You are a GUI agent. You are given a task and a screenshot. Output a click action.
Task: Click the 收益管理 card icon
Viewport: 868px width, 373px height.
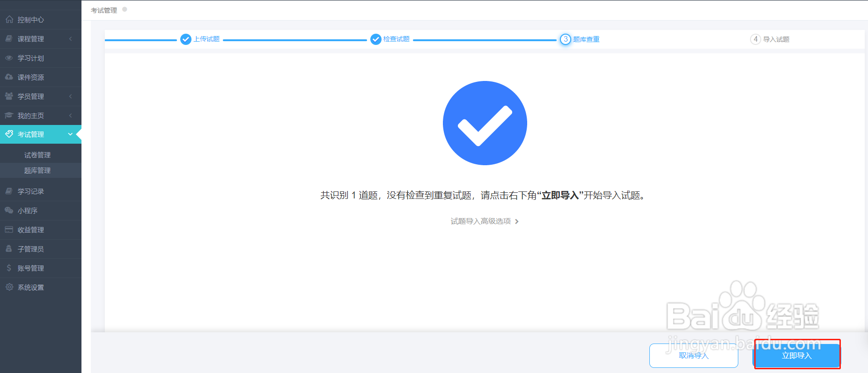(x=9, y=230)
